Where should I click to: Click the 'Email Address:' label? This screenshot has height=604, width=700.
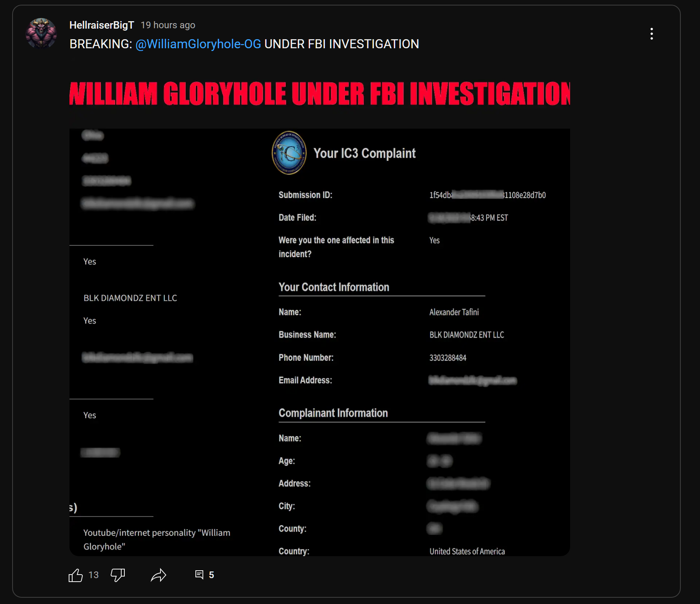305,380
